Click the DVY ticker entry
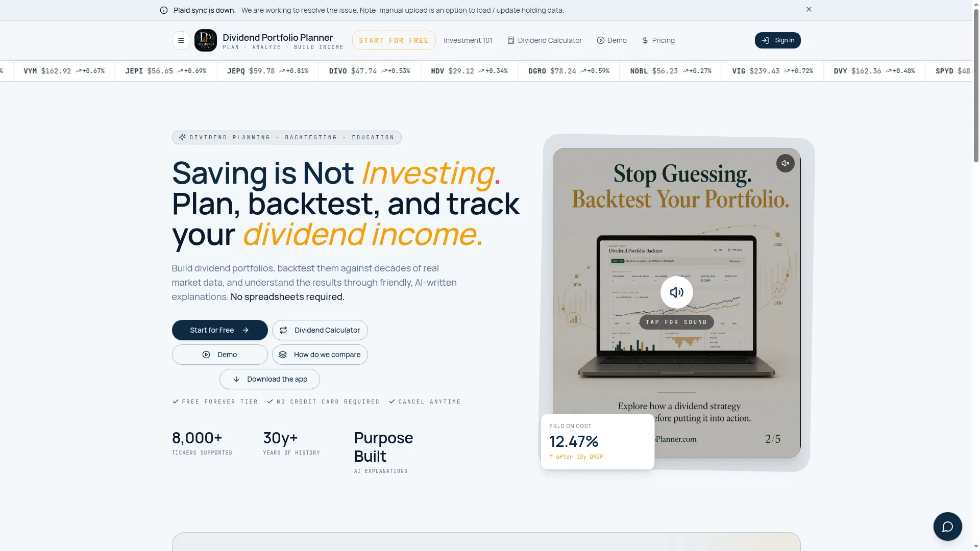This screenshot has height=551, width=980. [874, 71]
